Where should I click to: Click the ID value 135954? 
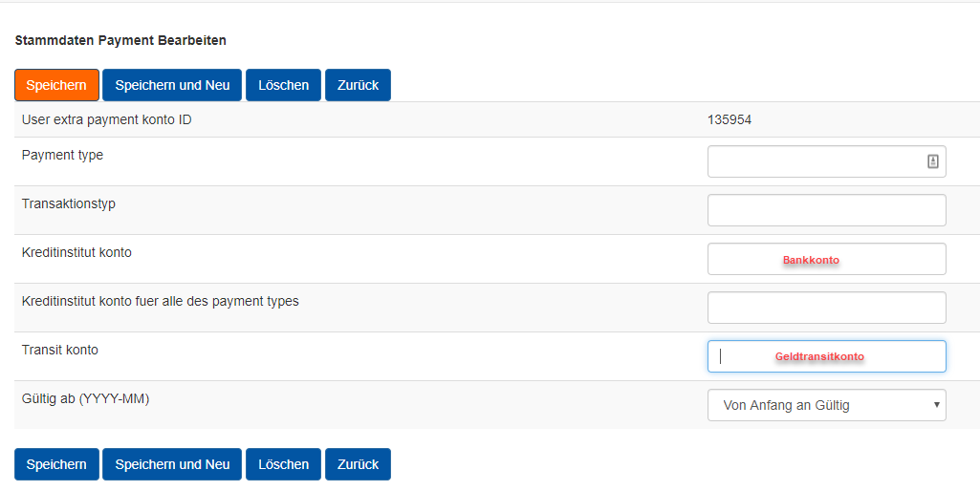[730, 120]
